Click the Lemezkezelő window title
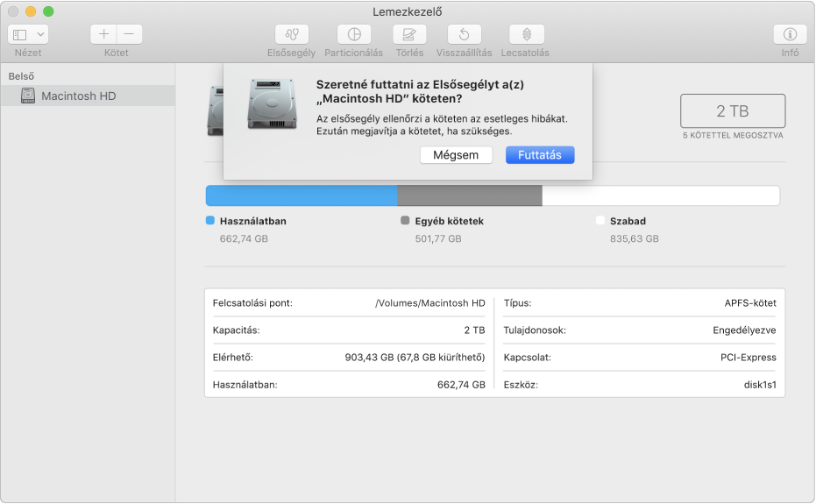This screenshot has width=816, height=504. [408, 11]
